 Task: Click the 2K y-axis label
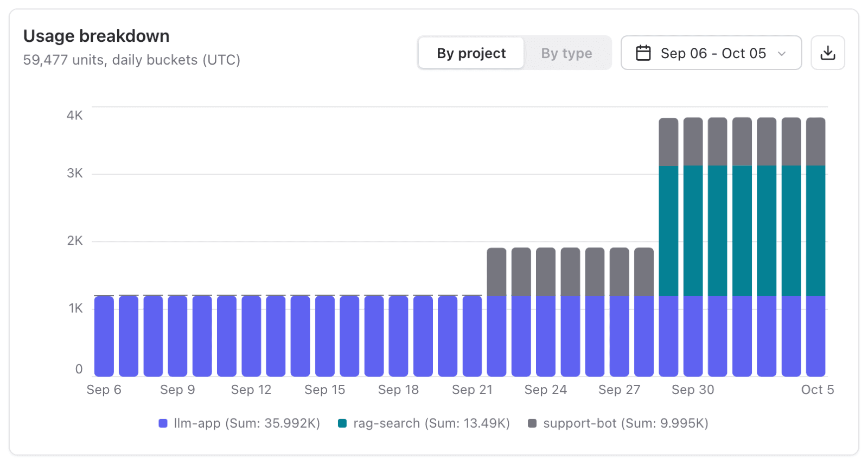(75, 240)
